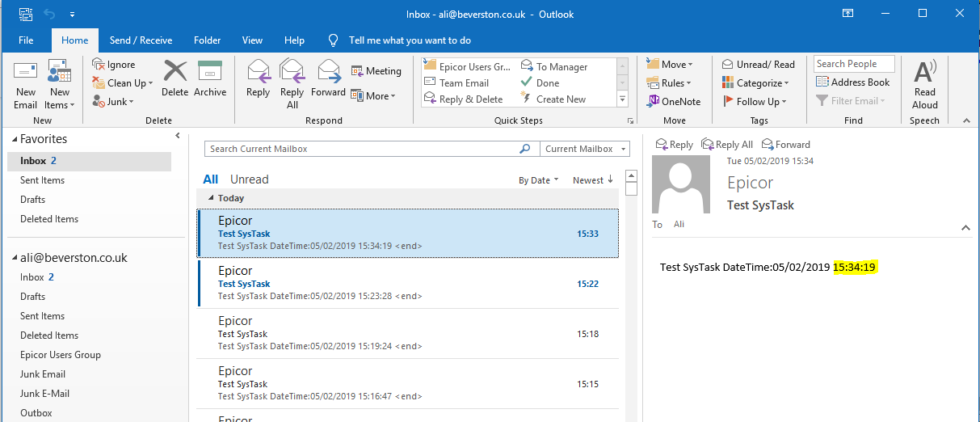The width and height of the screenshot is (980, 422).
Task: Open the Epicor Users Group folder
Action: [61, 355]
